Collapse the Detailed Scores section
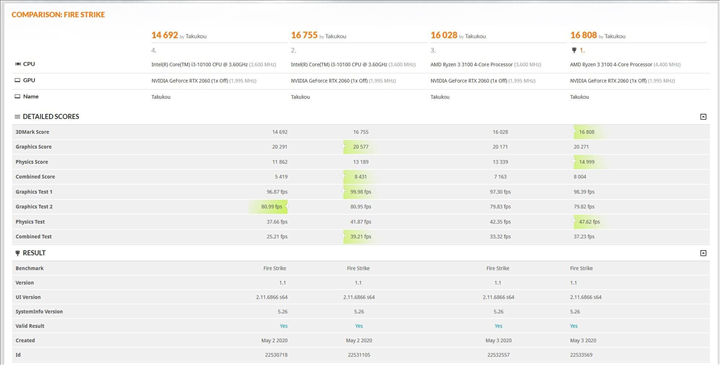The image size is (720, 365). (703, 117)
